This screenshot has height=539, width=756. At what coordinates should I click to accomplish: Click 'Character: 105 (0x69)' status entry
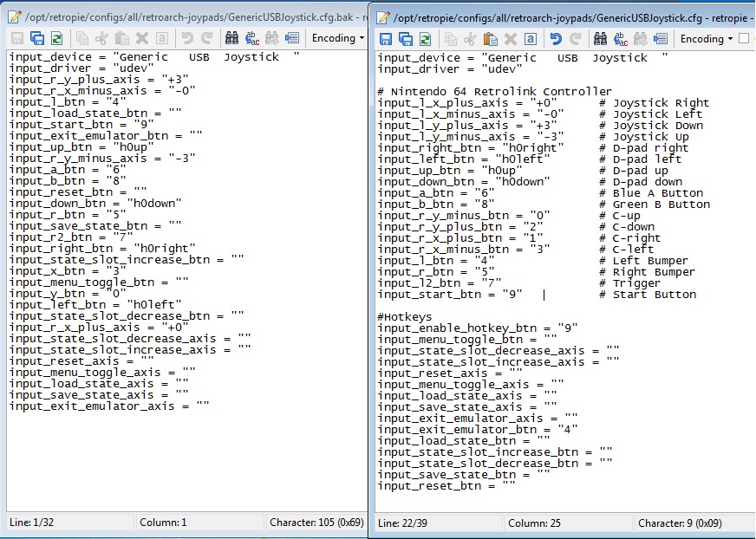pos(316,523)
